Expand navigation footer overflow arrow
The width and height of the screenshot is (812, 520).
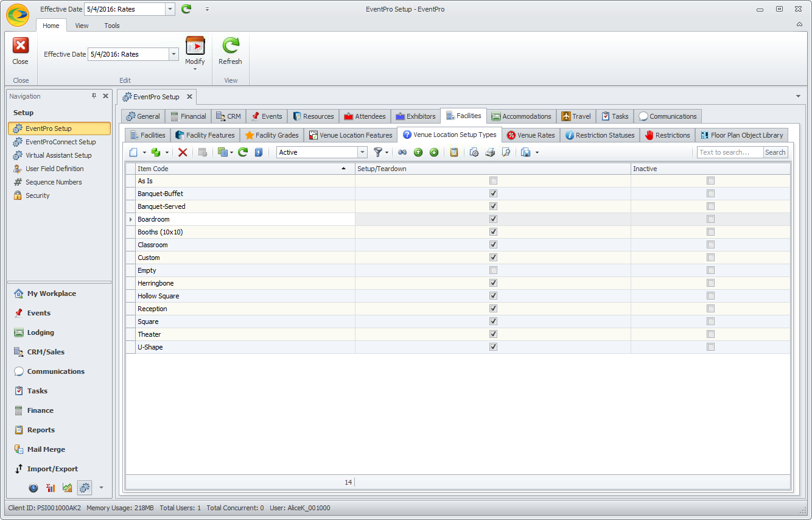click(x=101, y=488)
